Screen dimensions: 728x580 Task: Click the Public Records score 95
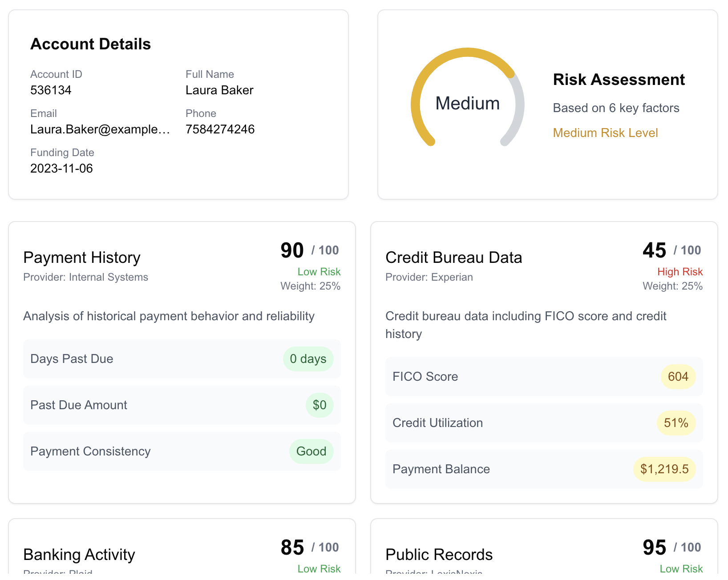pyautogui.click(x=654, y=548)
